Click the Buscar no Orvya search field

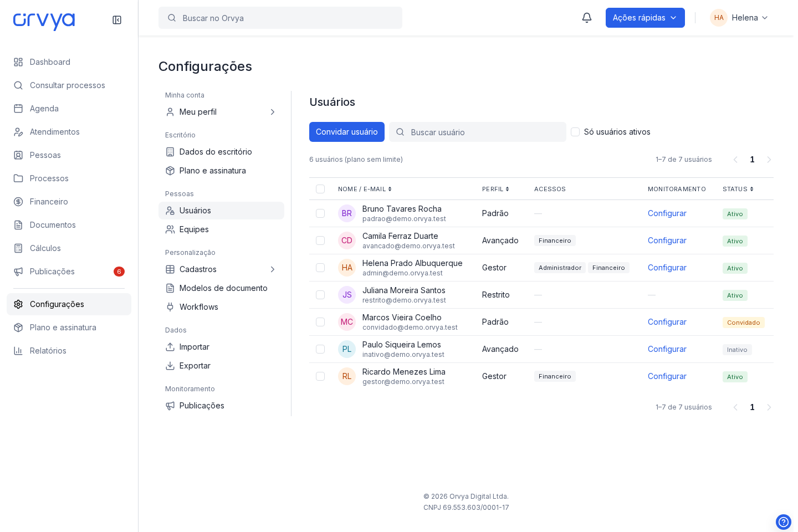tap(280, 18)
